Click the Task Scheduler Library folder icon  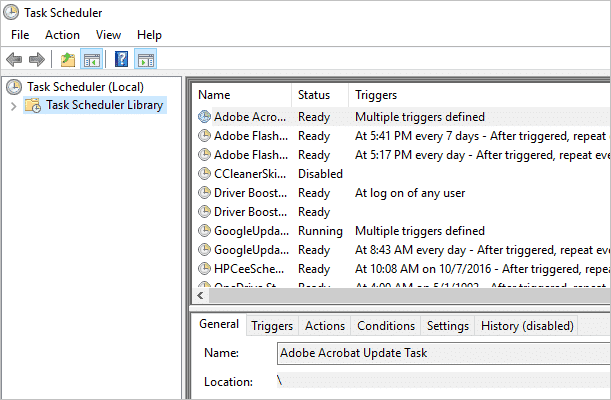click(x=33, y=105)
